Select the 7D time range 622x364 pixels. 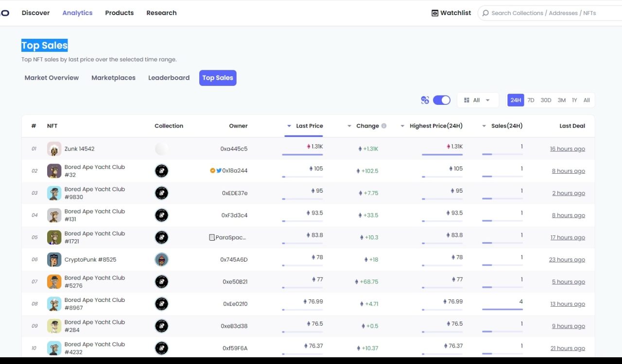(531, 100)
